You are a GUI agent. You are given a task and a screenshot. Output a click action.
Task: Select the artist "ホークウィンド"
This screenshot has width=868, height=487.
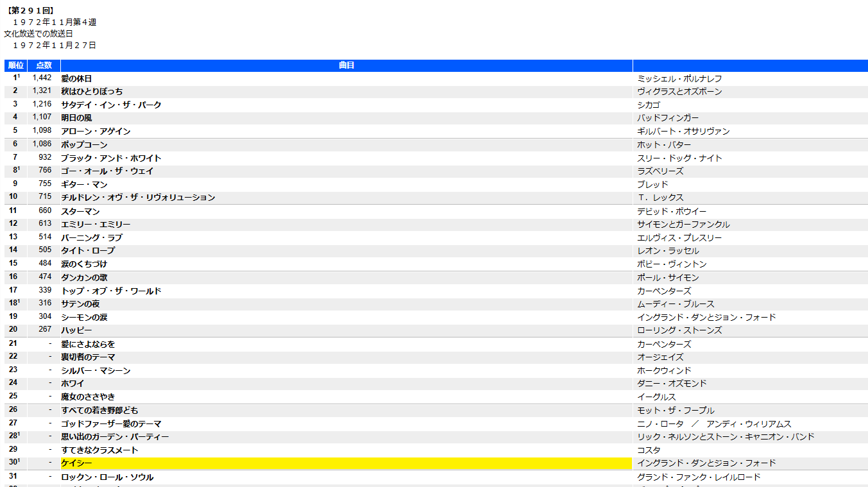tap(664, 371)
